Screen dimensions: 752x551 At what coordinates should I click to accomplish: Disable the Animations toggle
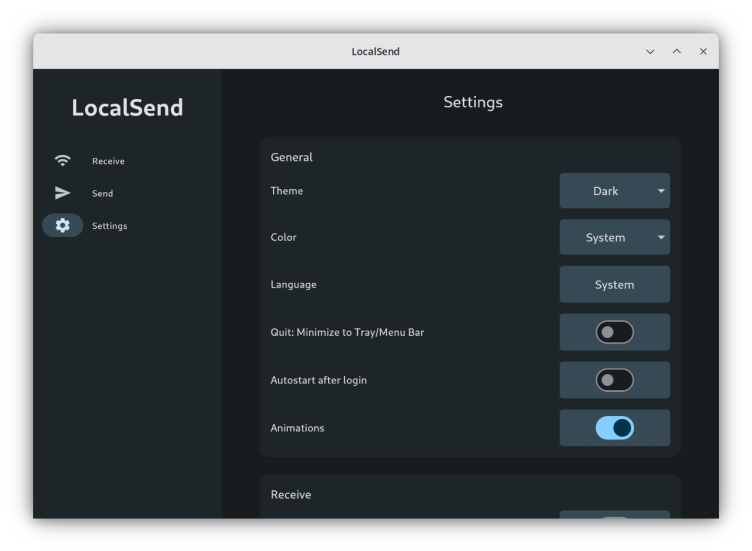tap(614, 428)
